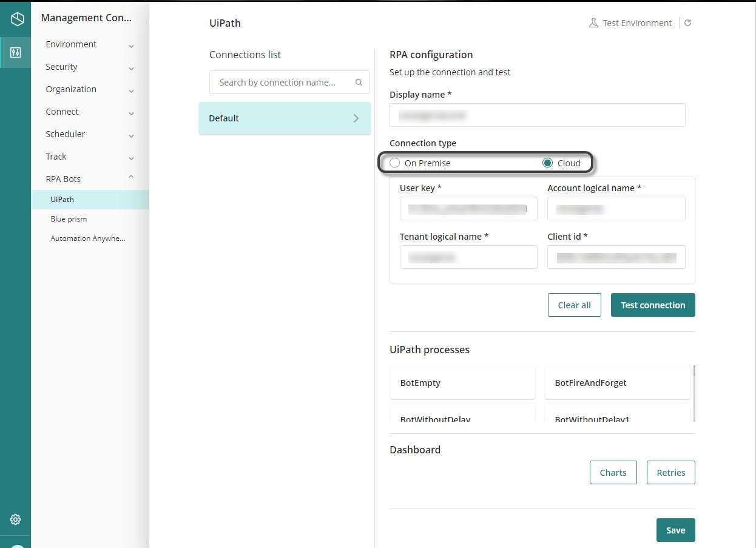Open the Blue prism submenu item
756x548 pixels.
(x=90, y=218)
